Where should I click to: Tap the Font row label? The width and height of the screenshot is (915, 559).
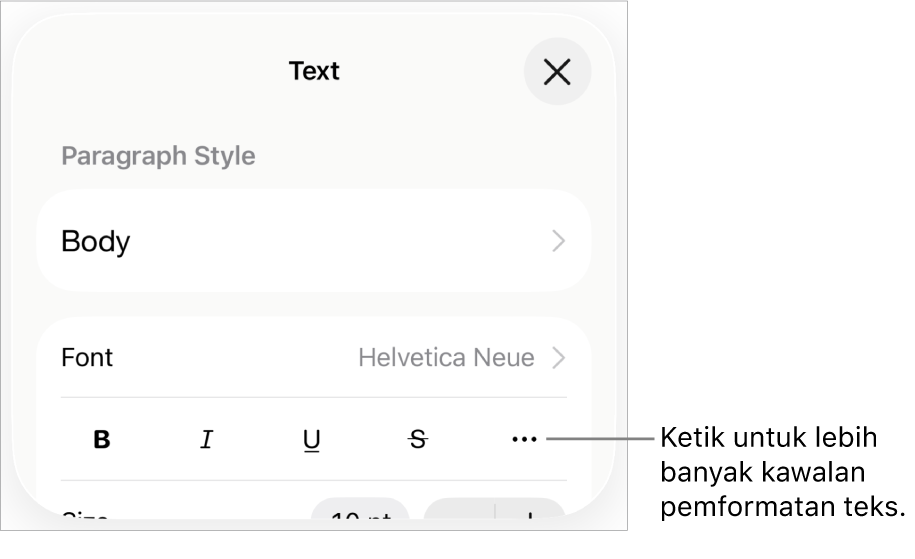[x=87, y=357]
